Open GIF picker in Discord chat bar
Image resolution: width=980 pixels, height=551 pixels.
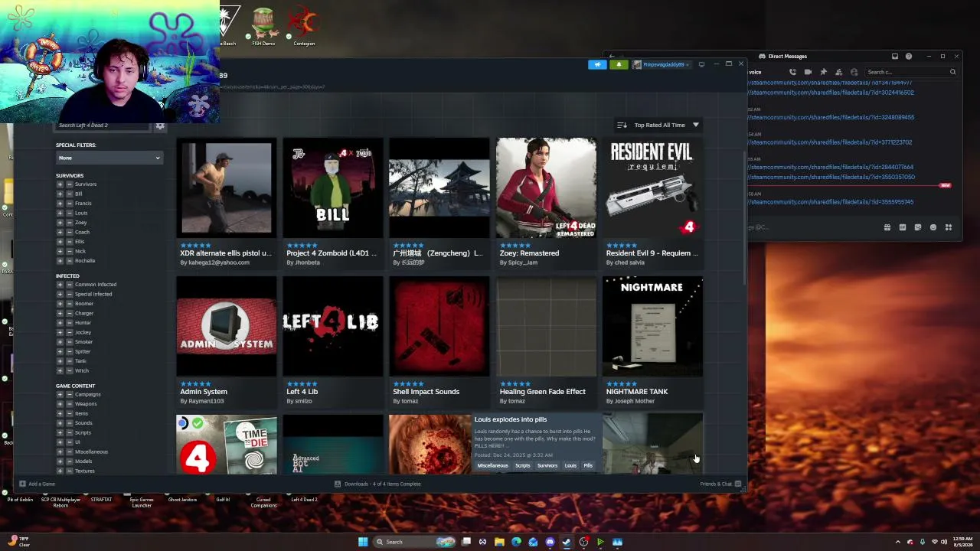tap(903, 227)
